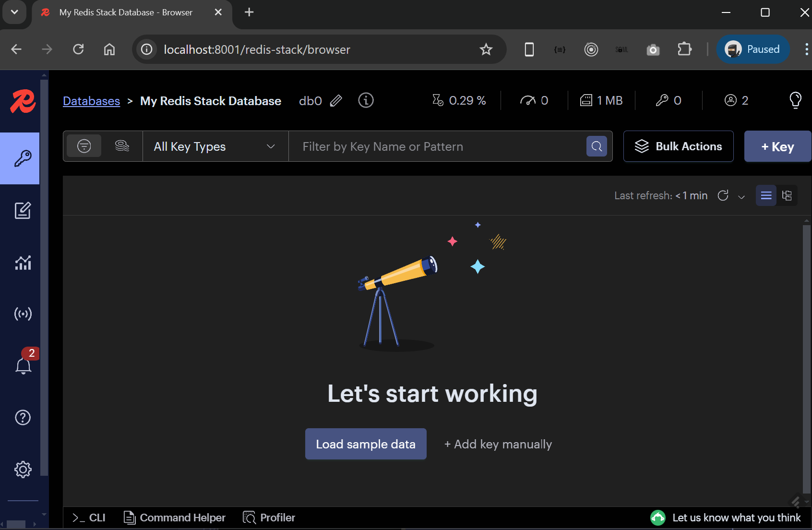This screenshot has width=812, height=530.
Task: Click the browser address bar URL
Action: point(257,49)
